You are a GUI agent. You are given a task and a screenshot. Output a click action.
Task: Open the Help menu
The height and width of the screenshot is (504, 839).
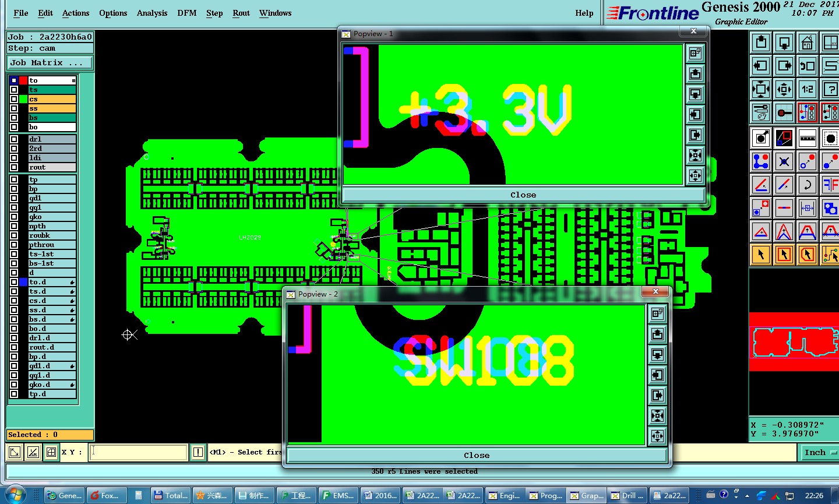[x=584, y=13]
